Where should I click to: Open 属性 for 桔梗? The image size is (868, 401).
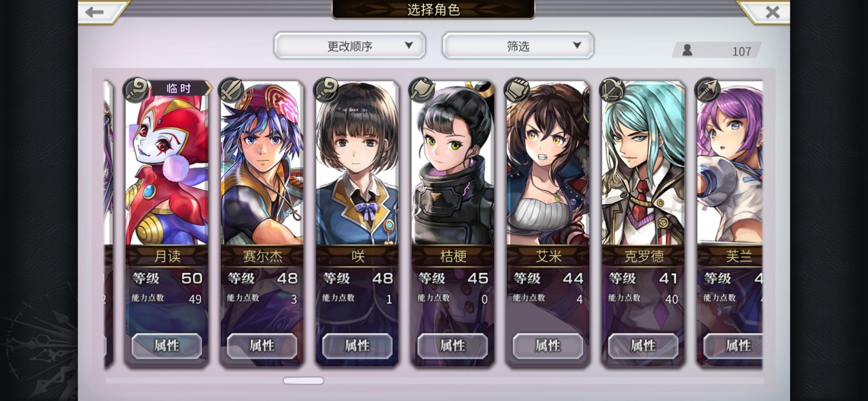(453, 346)
